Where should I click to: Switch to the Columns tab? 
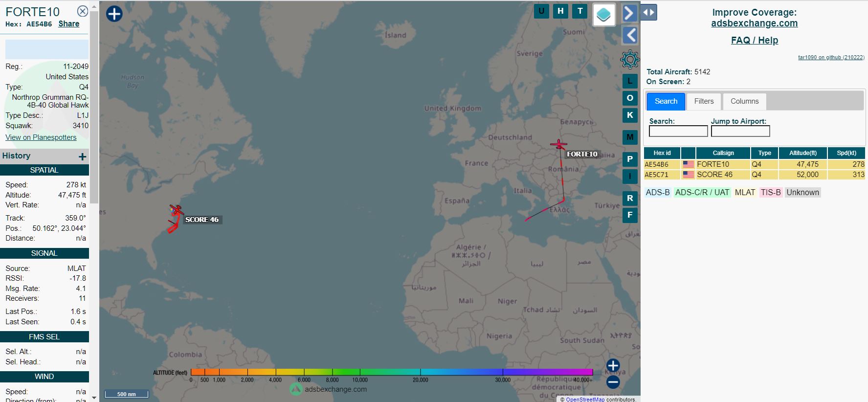click(744, 101)
